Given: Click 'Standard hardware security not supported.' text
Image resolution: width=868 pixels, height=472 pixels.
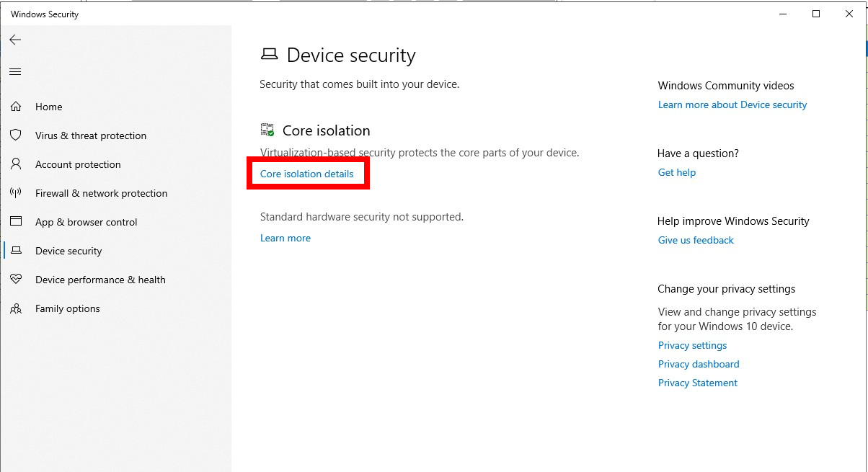Looking at the screenshot, I should [362, 216].
